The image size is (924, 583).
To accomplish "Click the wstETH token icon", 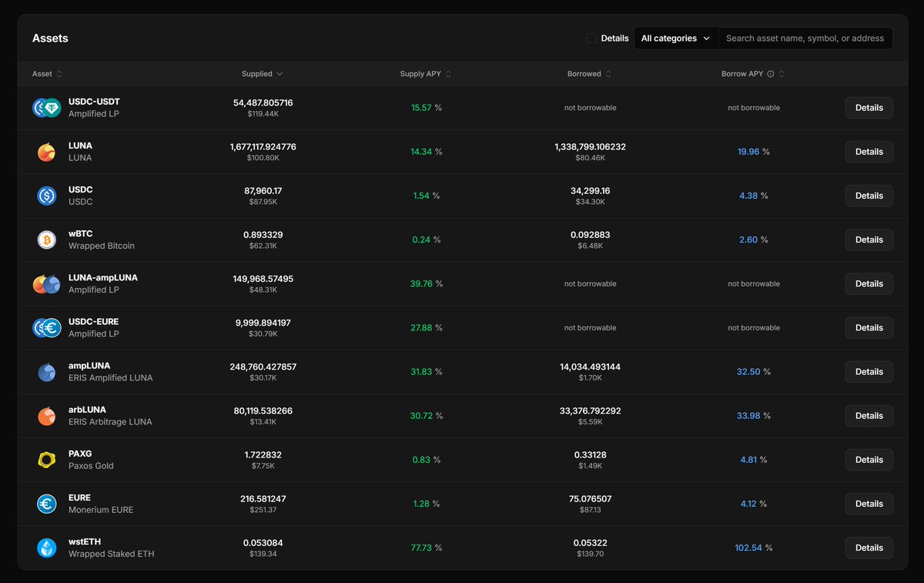I will point(46,548).
